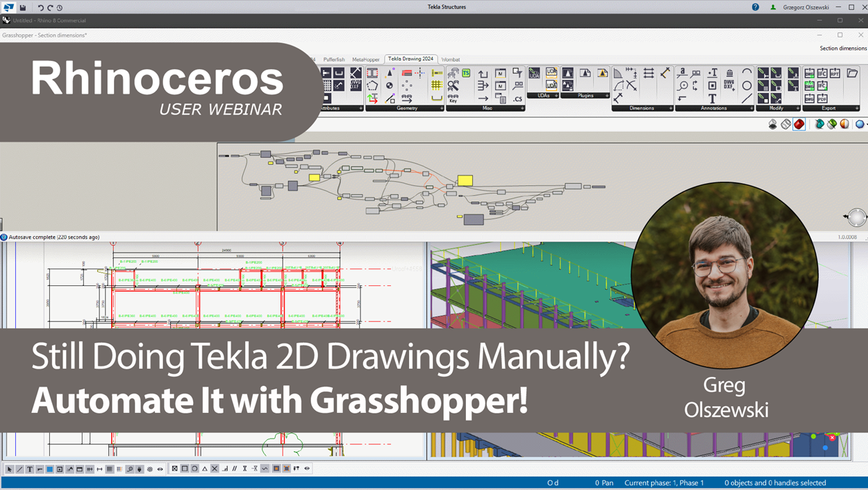
Task: Switch to the Wombat tab
Action: coord(451,60)
